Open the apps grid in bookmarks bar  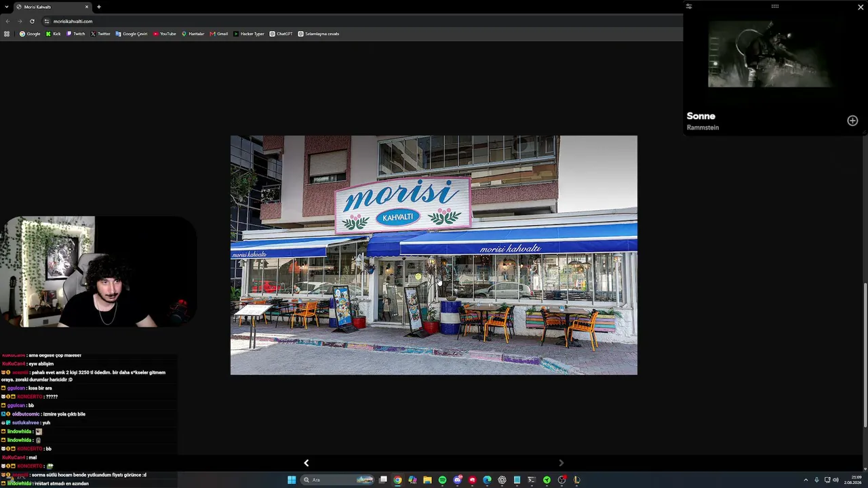tap(7, 34)
